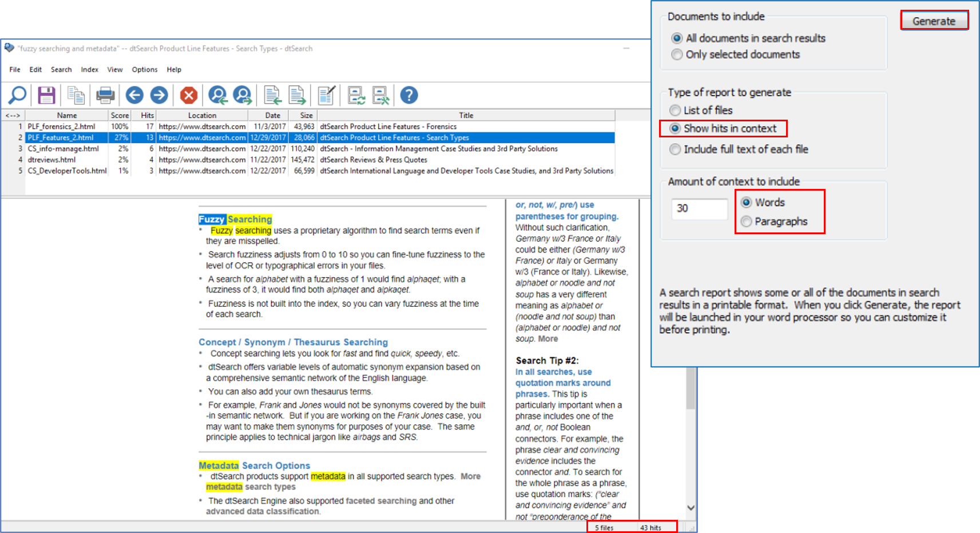Image resolution: width=980 pixels, height=533 pixels.
Task: Click the '43 hits' status bar entry
Action: point(650,528)
